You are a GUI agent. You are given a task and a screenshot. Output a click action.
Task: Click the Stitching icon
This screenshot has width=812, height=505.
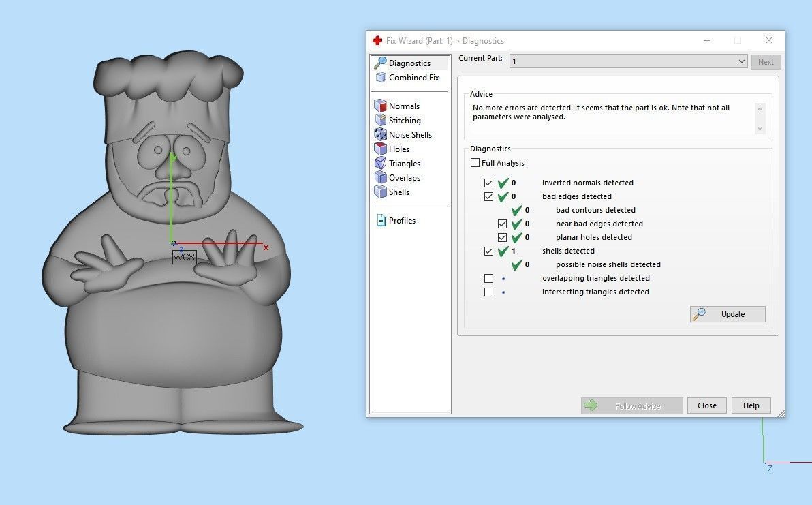click(x=381, y=120)
